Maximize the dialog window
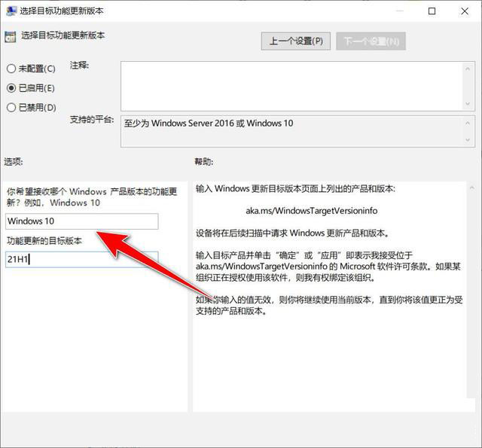This screenshot has width=482, height=448. [x=432, y=11]
